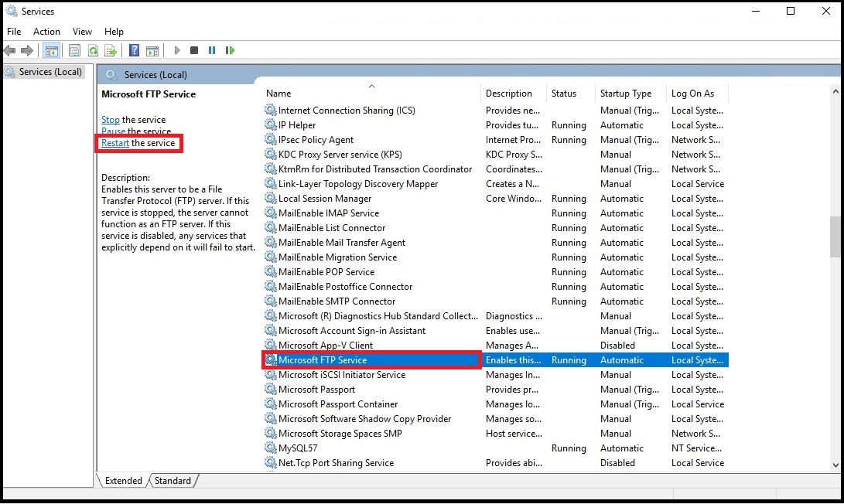Click the Stop Service toolbar button
844x504 pixels.
coord(193,51)
